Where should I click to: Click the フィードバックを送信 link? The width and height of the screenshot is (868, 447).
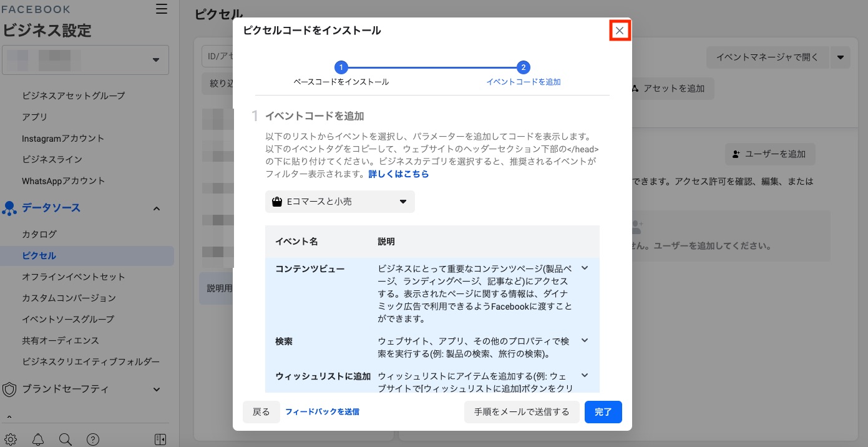pyautogui.click(x=322, y=412)
